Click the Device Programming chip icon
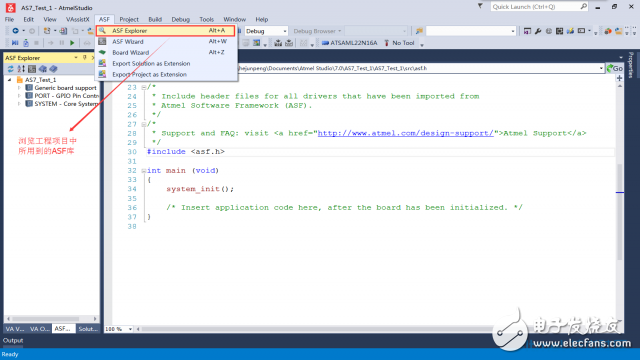Viewport: 640px width, 360px height. 559,31
